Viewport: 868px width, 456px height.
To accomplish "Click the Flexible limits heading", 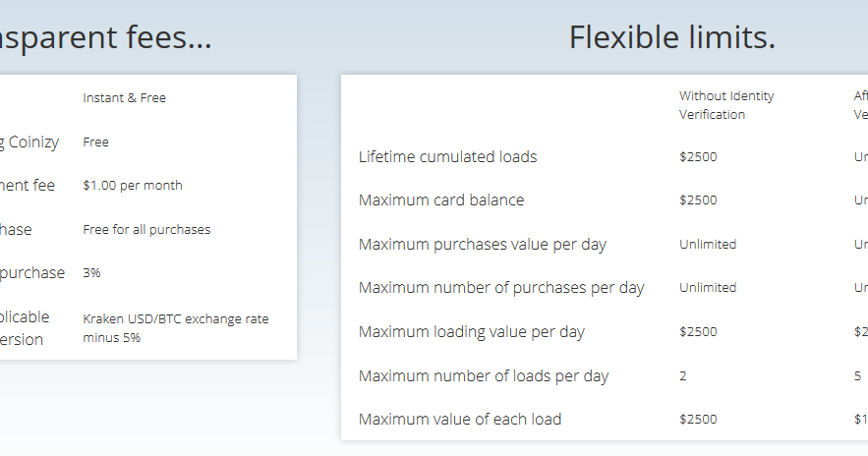I will click(672, 37).
